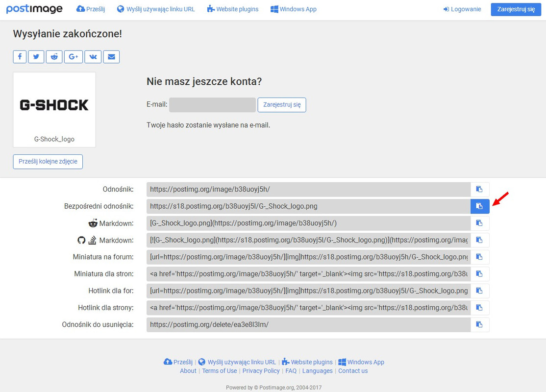Click Prześlij kolejne zdjęcie button
This screenshot has width=546, height=392.
(48, 162)
